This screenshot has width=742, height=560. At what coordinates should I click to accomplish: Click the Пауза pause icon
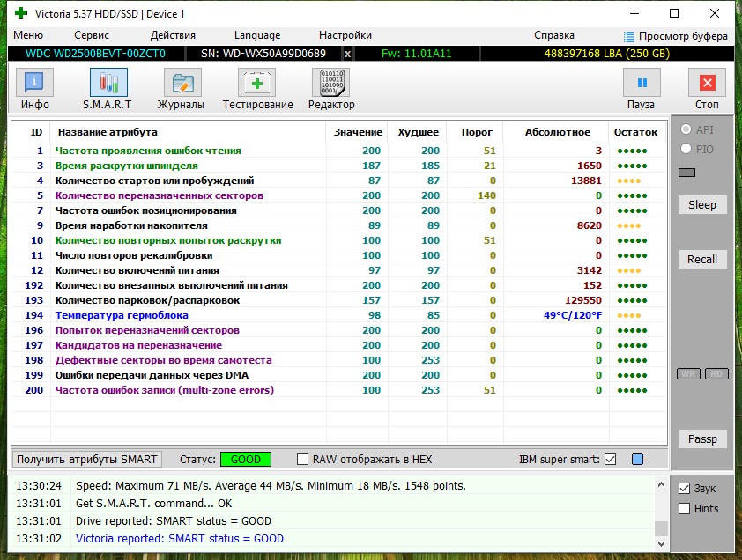click(x=642, y=83)
